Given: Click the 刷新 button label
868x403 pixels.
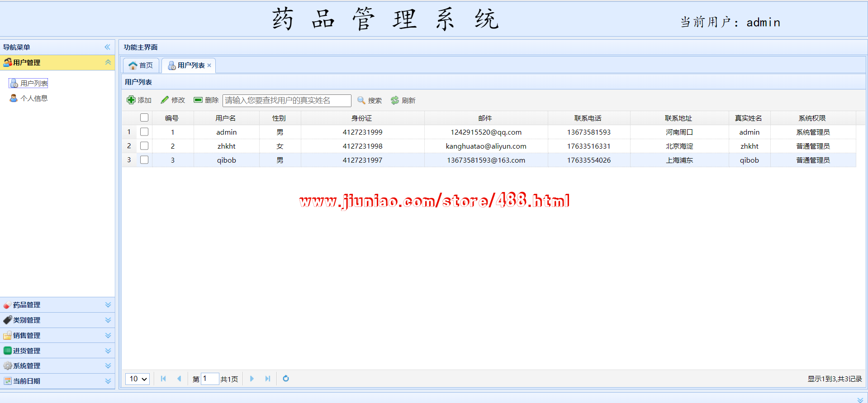Looking at the screenshot, I should click(x=408, y=100).
